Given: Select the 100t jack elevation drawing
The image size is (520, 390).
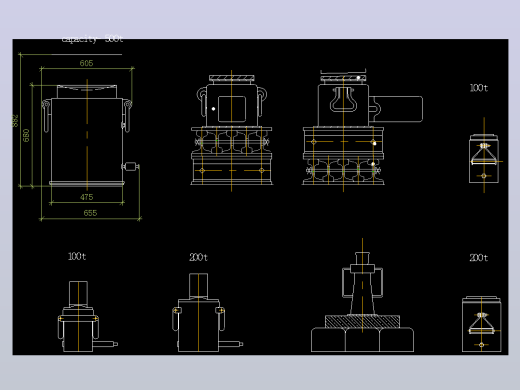Looking at the screenshot, I should [x=87, y=316].
